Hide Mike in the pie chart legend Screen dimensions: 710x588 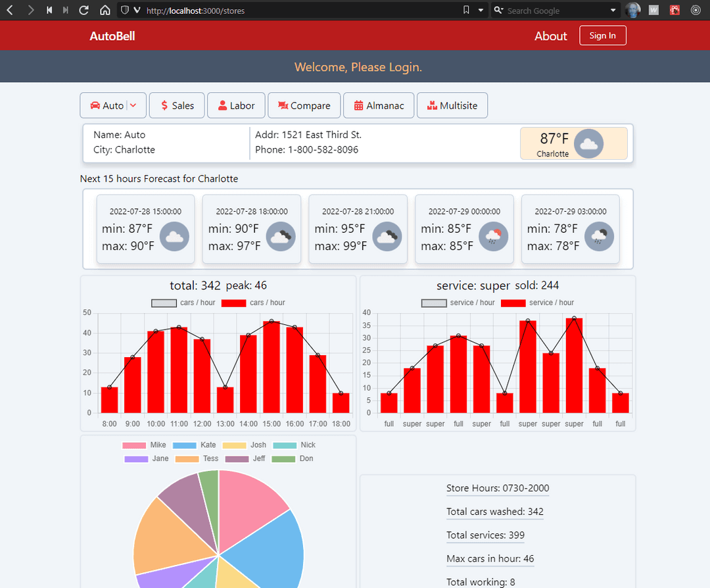point(144,445)
